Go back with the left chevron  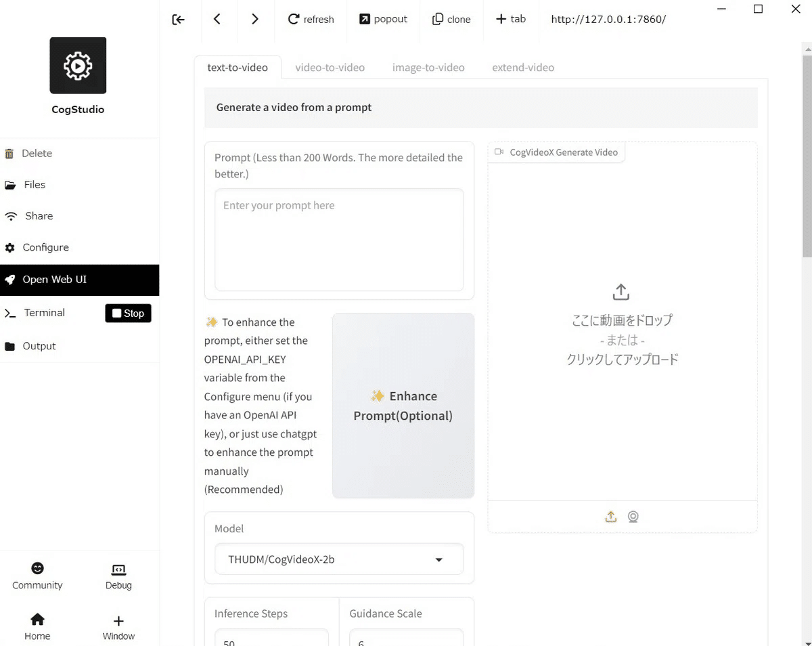[x=217, y=20]
